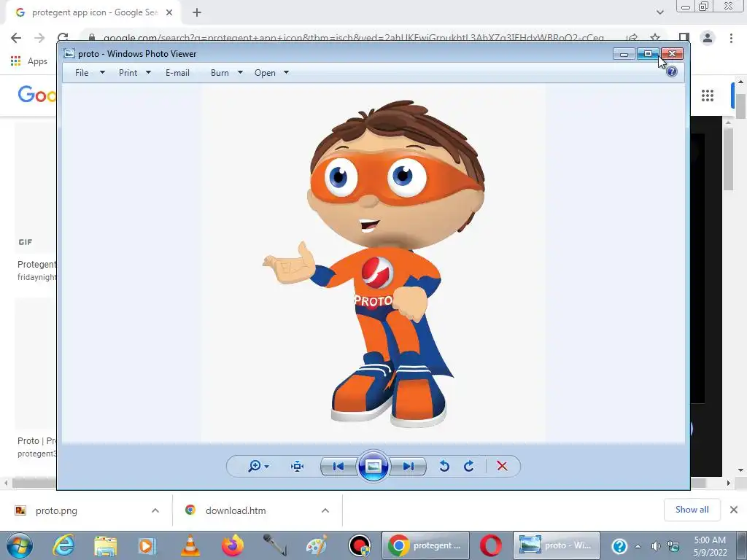747x560 pixels.
Task: Expand the Open dropdown arrow
Action: [286, 72]
